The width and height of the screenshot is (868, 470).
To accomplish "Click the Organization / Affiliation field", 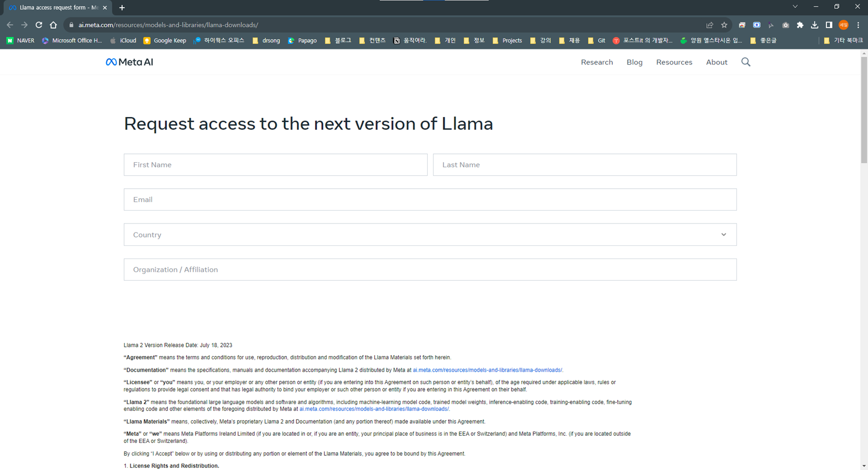I will click(430, 269).
